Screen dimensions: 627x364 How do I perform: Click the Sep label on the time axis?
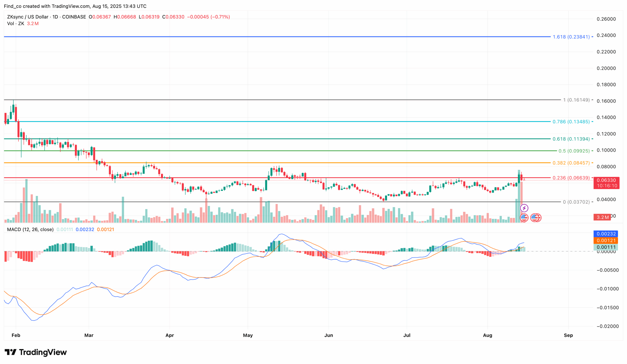click(568, 335)
